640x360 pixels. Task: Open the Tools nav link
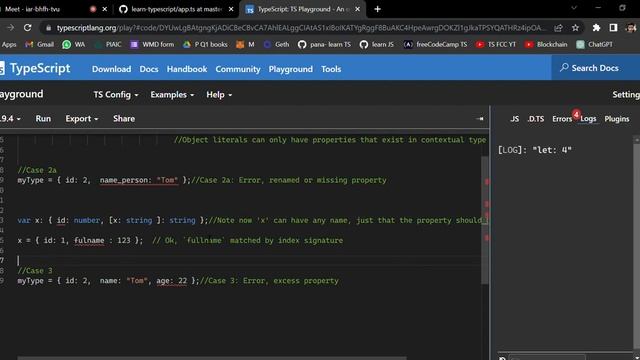[331, 69]
